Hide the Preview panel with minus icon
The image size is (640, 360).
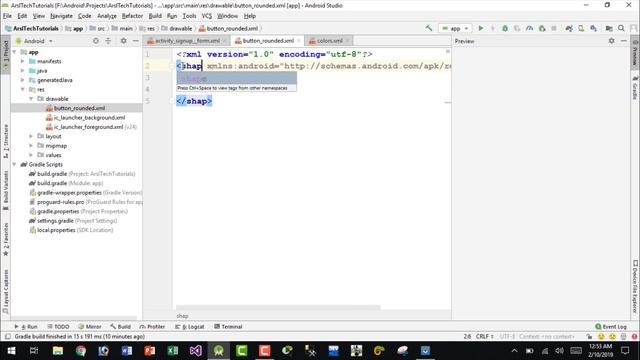click(x=624, y=41)
